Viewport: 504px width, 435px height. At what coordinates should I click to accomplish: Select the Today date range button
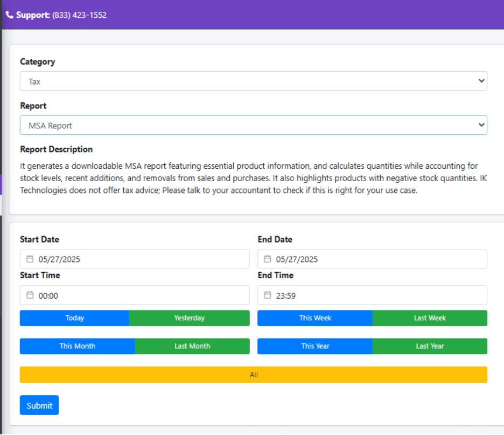pos(74,318)
